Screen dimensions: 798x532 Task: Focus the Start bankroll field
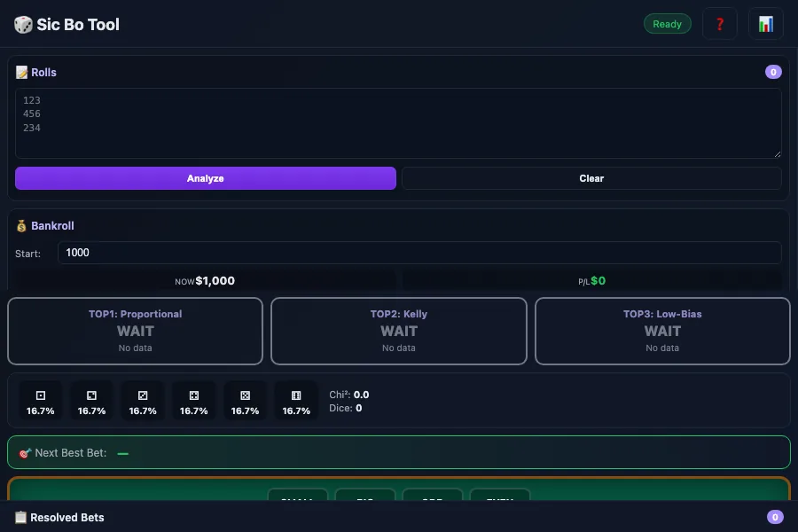point(419,253)
